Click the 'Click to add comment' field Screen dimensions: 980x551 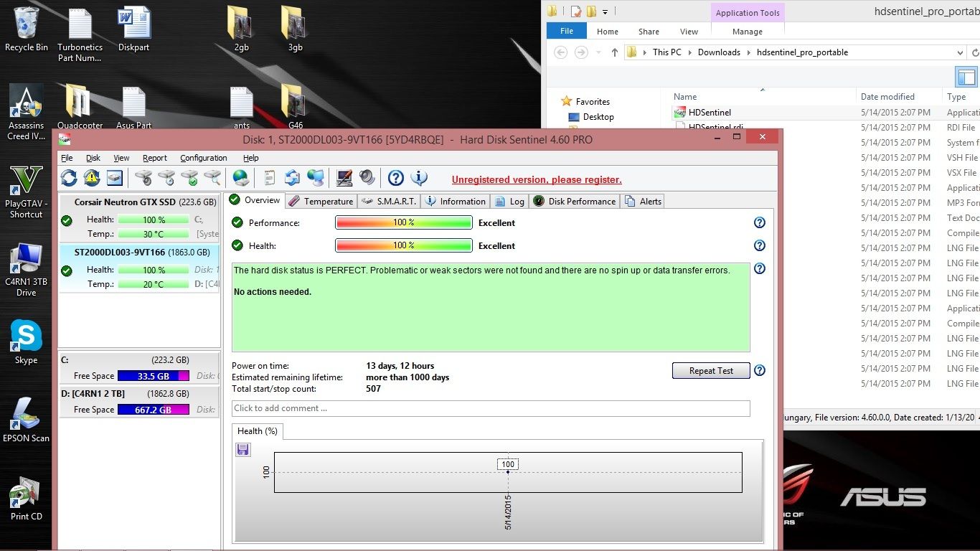click(491, 408)
